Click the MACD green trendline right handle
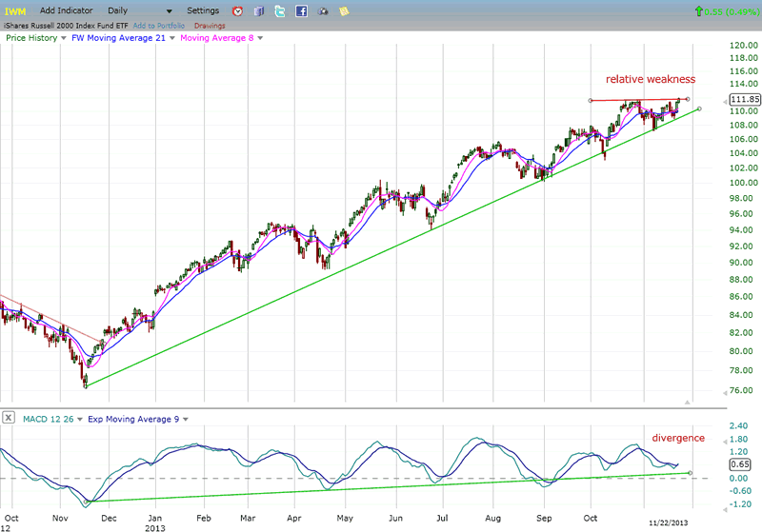The width and height of the screenshot is (762, 532). click(x=690, y=473)
